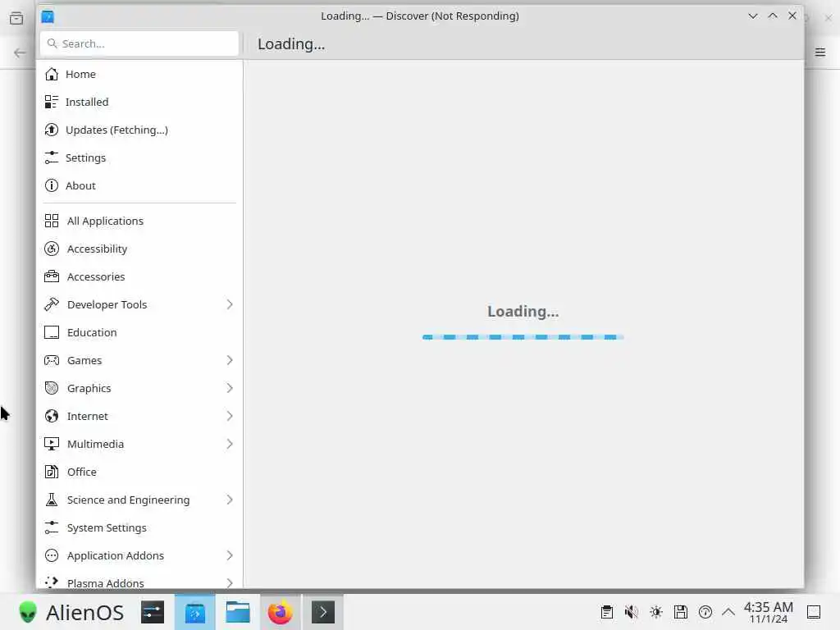
Task: Expand the Plasma Addons chevron
Action: (x=230, y=583)
